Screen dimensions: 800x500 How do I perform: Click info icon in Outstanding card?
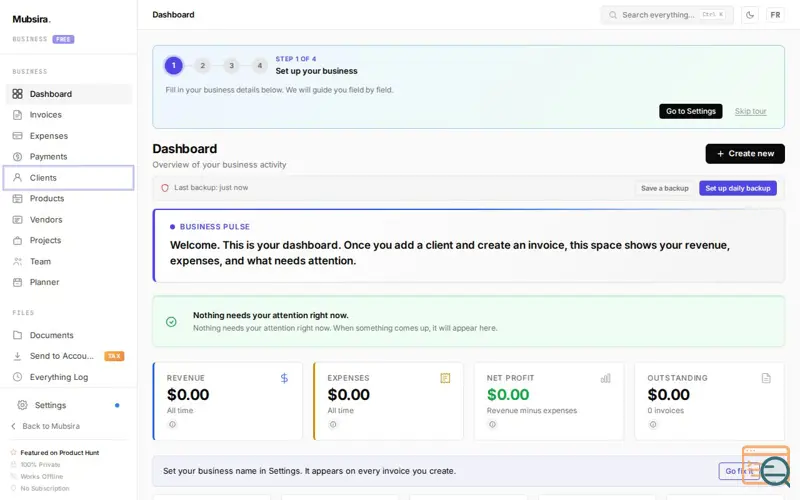tap(653, 424)
